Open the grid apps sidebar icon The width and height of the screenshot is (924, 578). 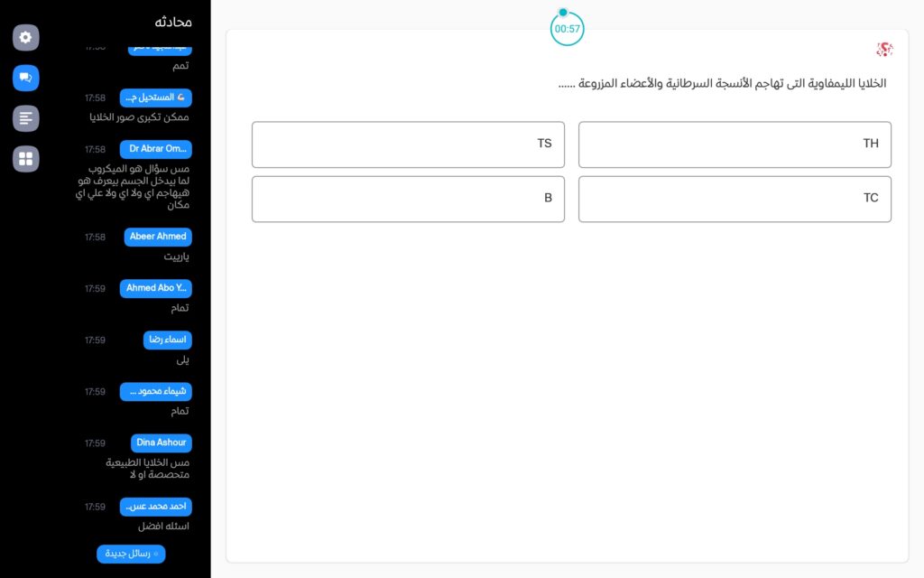(x=26, y=159)
